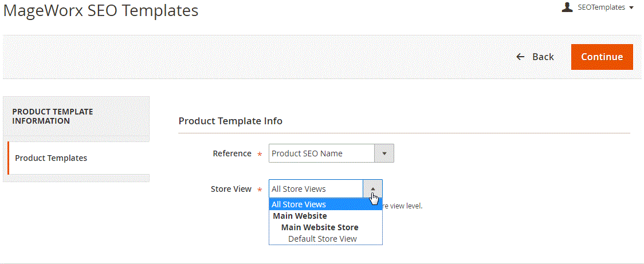Click the back arrow icon
Viewport: 644px width, 264px height.
click(521, 57)
